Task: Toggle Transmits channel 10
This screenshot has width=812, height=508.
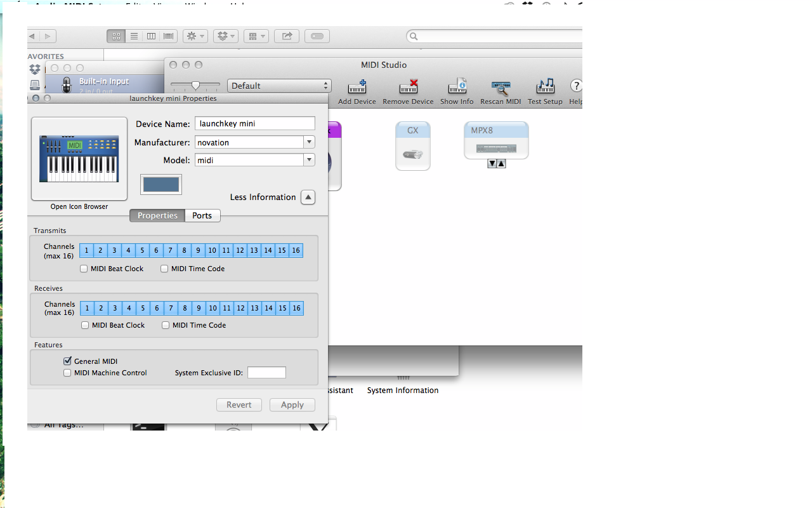Action: (212, 250)
